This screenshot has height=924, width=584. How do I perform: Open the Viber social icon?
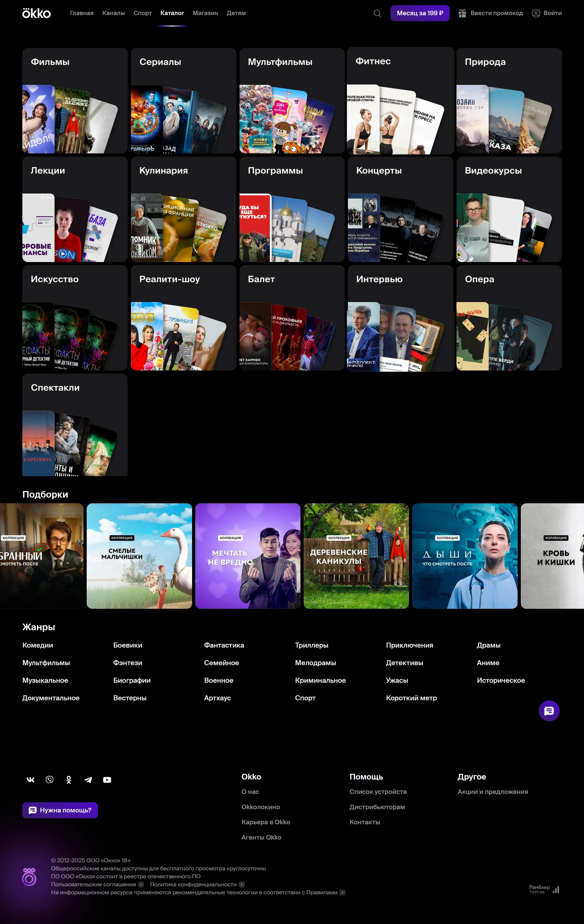[50, 779]
